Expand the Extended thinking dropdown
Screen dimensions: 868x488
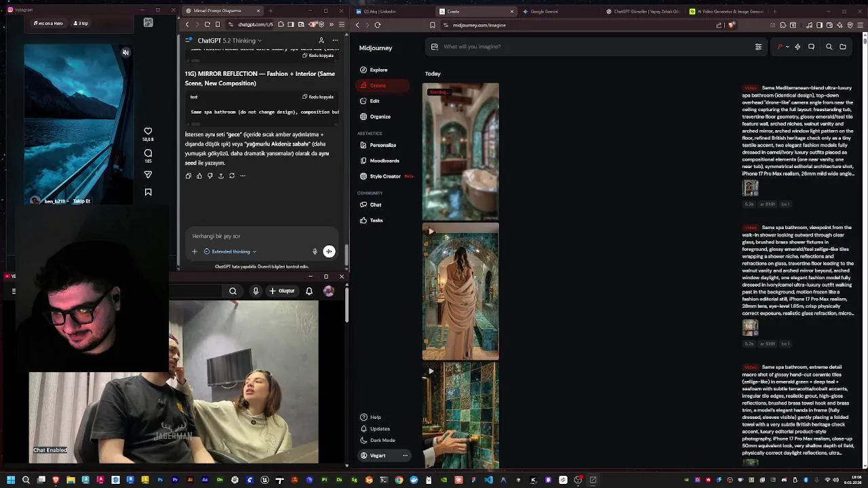(x=231, y=251)
